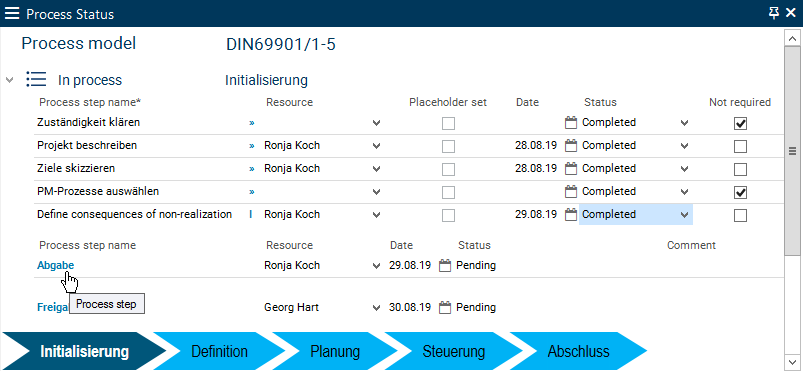Click the Comment column header
The width and height of the screenshot is (803, 371).
[691, 245]
